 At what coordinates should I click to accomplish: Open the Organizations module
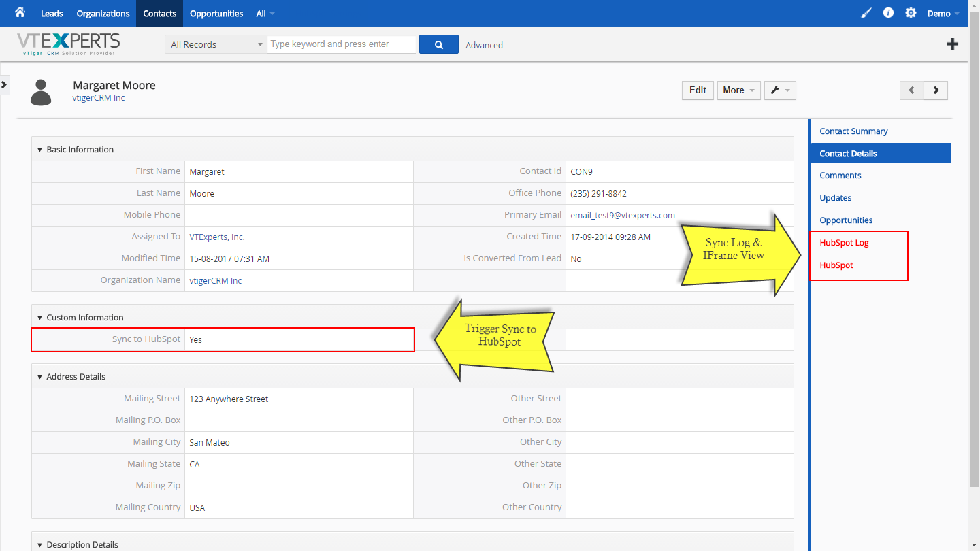pyautogui.click(x=103, y=14)
